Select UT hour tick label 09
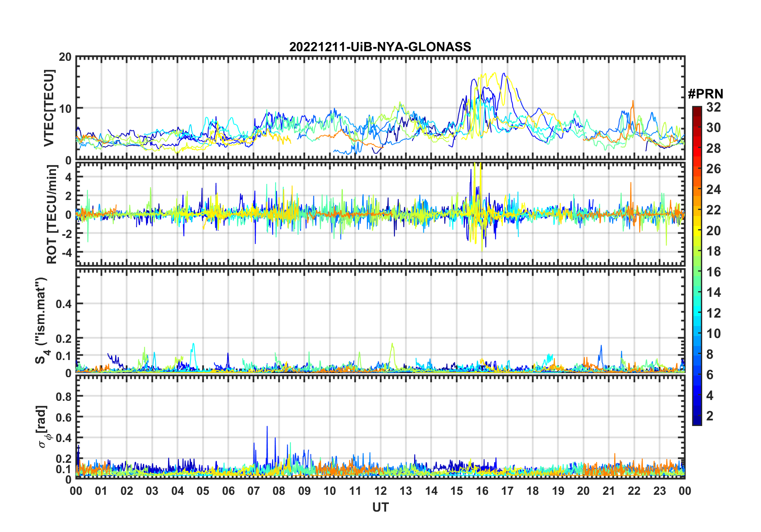761x532 pixels. coord(304,491)
